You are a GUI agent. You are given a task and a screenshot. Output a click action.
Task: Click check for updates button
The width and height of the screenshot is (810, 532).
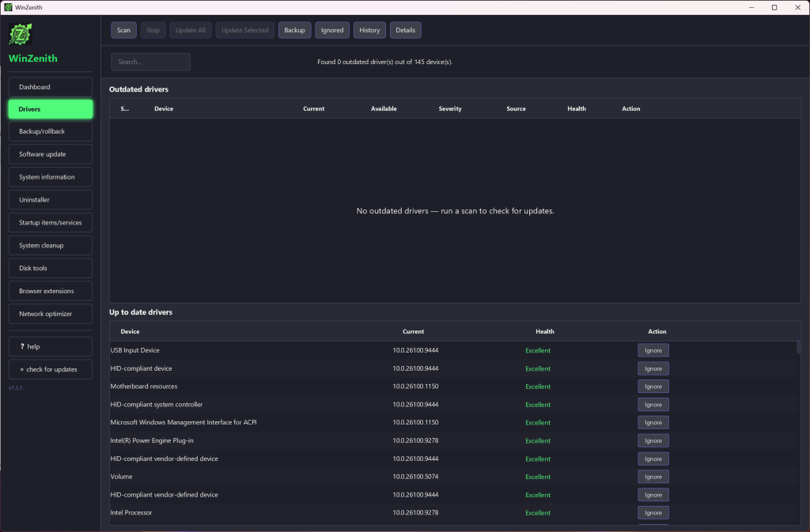coord(51,369)
